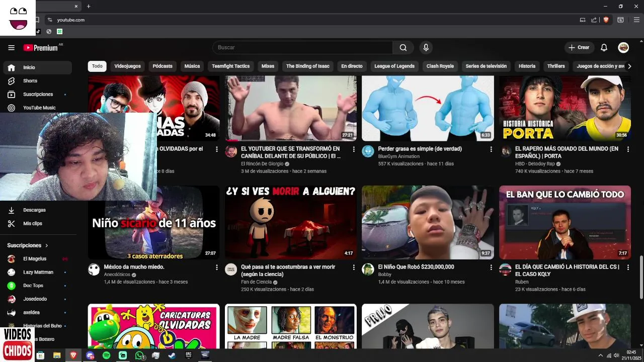
Task: Open a new browser tab with plus icon
Action: [x=89, y=6]
